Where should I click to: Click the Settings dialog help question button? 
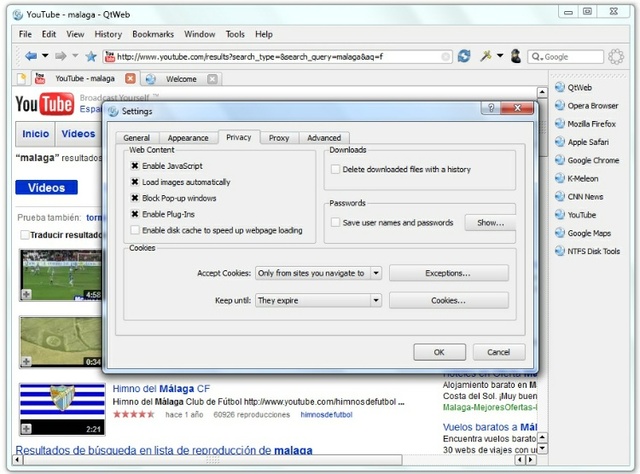[x=491, y=108]
